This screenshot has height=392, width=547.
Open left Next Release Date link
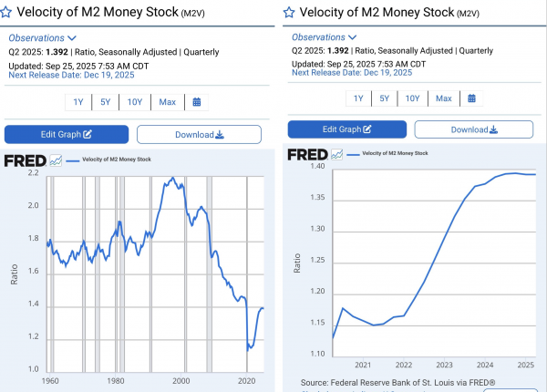[x=71, y=75]
